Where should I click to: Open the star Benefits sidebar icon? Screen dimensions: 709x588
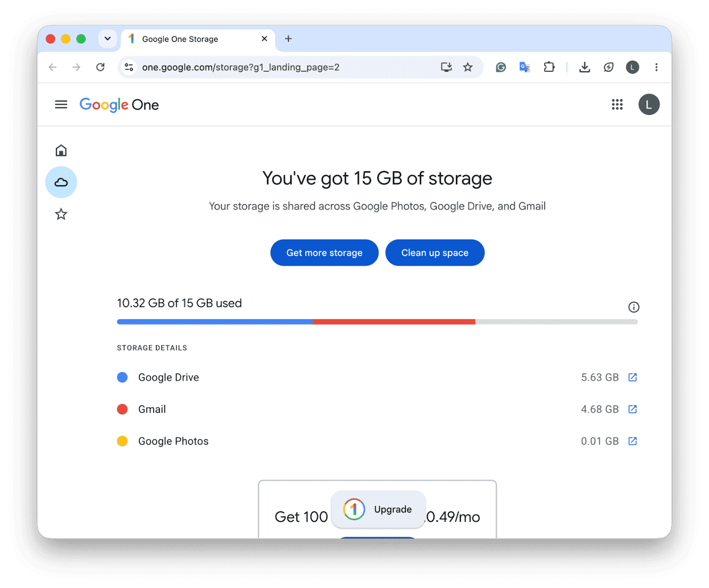pyautogui.click(x=61, y=214)
